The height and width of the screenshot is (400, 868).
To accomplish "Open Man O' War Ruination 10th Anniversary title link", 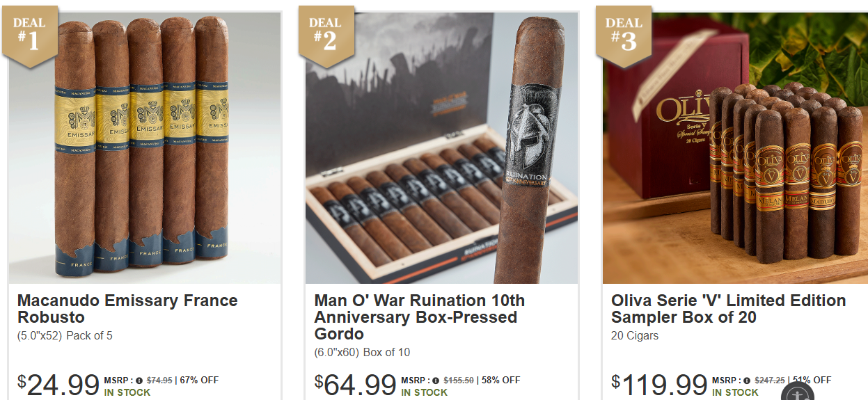I will point(420,317).
